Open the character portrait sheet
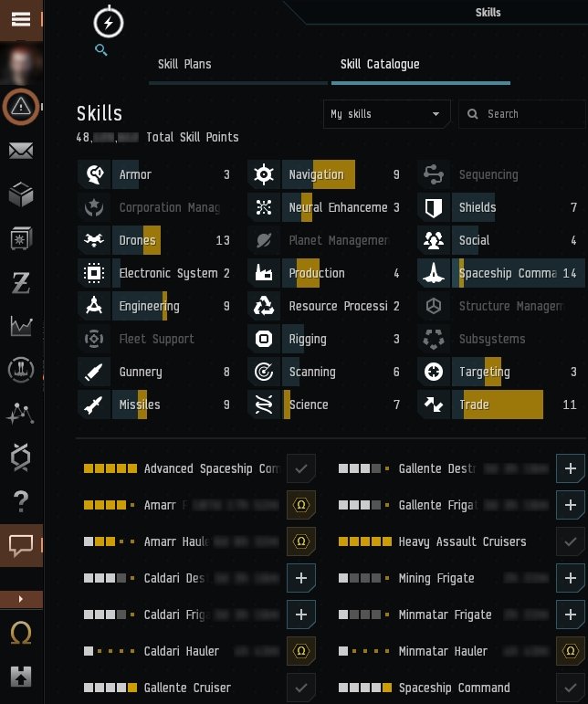 point(21,63)
